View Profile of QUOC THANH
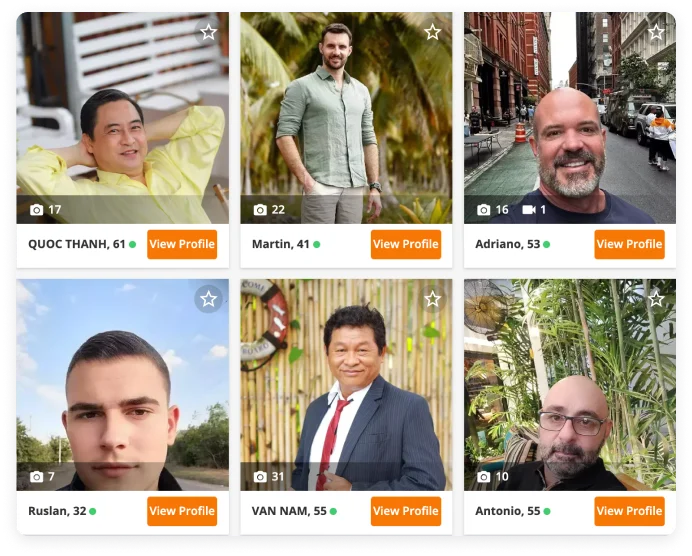The width and height of the screenshot is (692, 556). click(x=182, y=244)
